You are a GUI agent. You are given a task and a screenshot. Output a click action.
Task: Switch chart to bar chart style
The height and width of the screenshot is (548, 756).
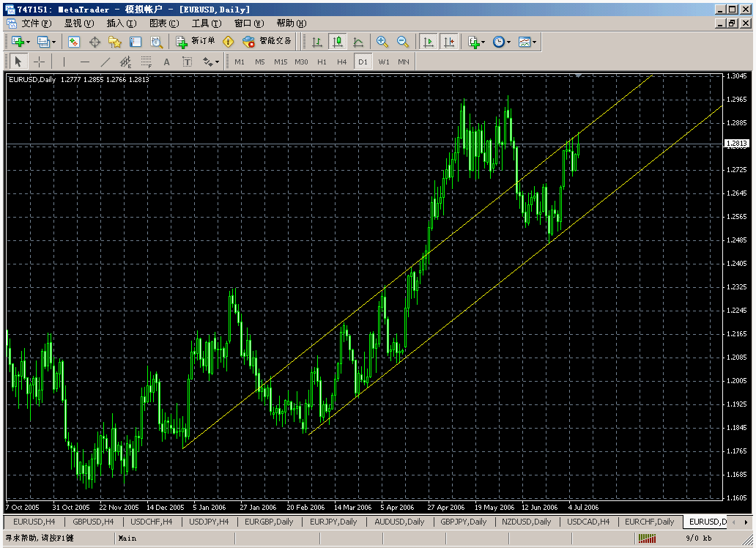pyautogui.click(x=317, y=42)
